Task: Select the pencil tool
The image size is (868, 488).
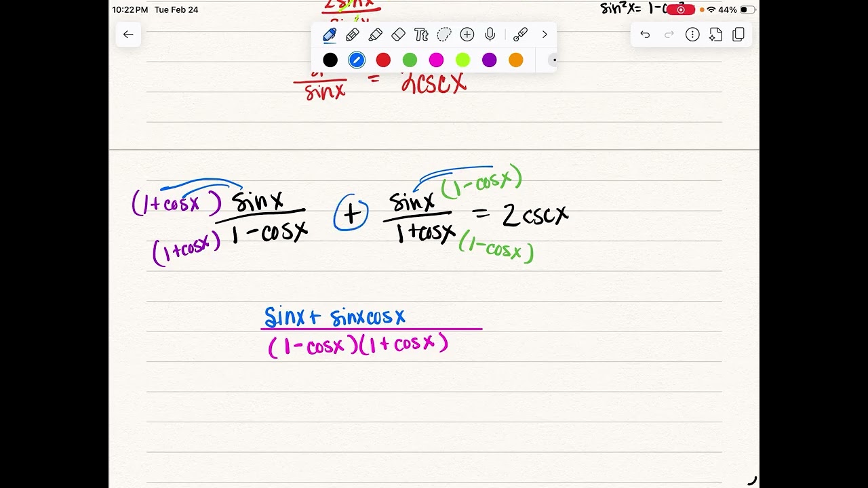Action: click(x=353, y=35)
